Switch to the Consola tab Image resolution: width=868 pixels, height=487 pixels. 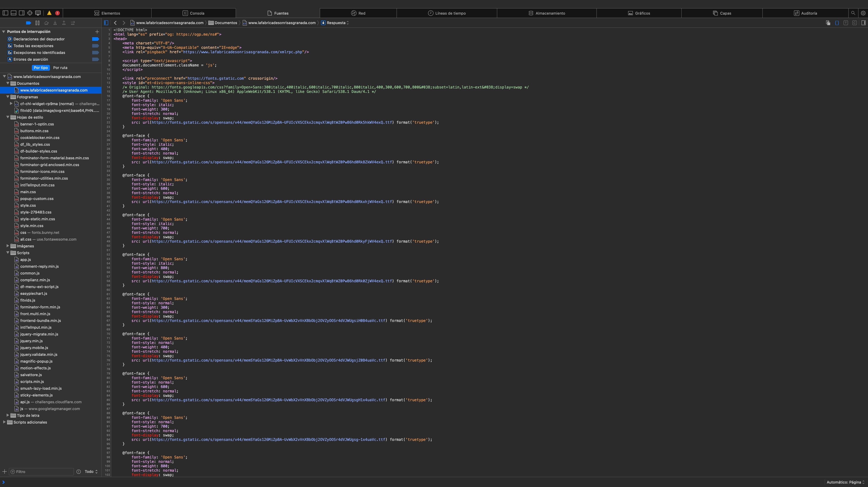click(193, 13)
